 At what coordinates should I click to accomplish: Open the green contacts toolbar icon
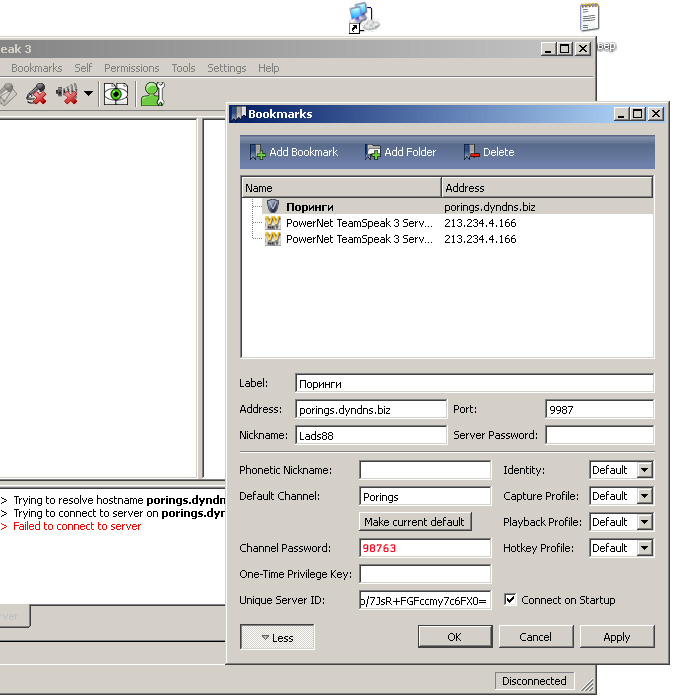point(153,94)
